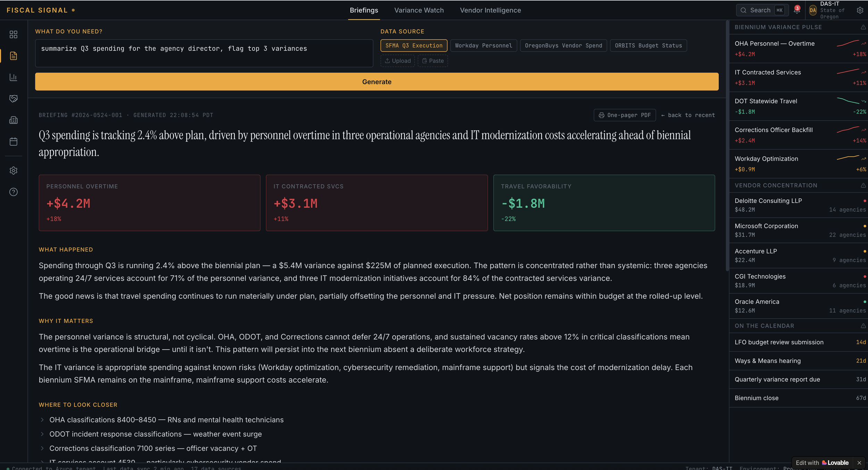Click the Upload button
The width and height of the screenshot is (868, 470).
[398, 61]
